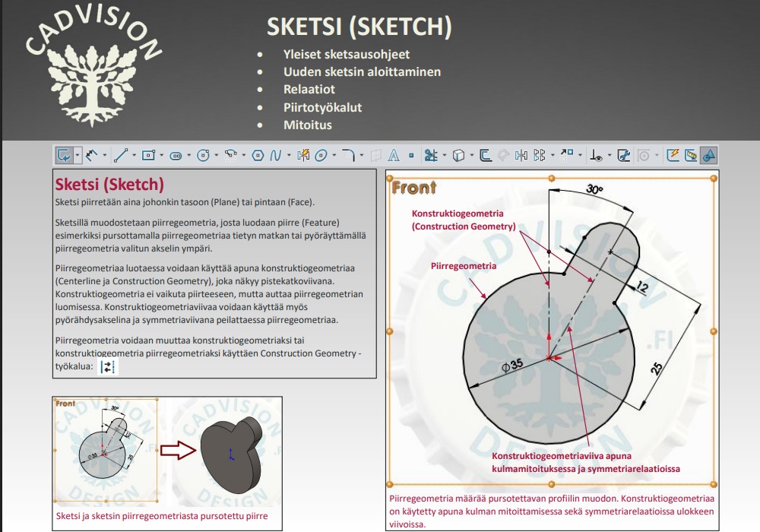
Task: Toggle the Instant2D button
Action: [x=690, y=155]
